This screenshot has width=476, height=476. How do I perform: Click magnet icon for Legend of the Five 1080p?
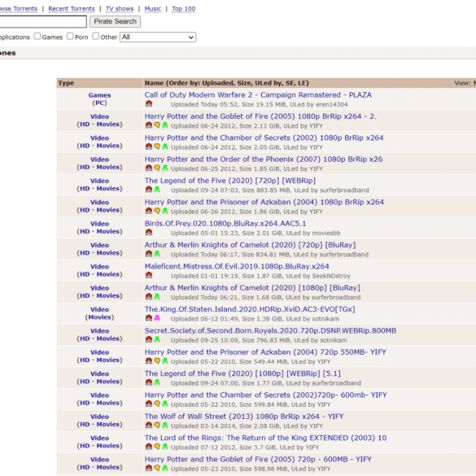[149, 382]
